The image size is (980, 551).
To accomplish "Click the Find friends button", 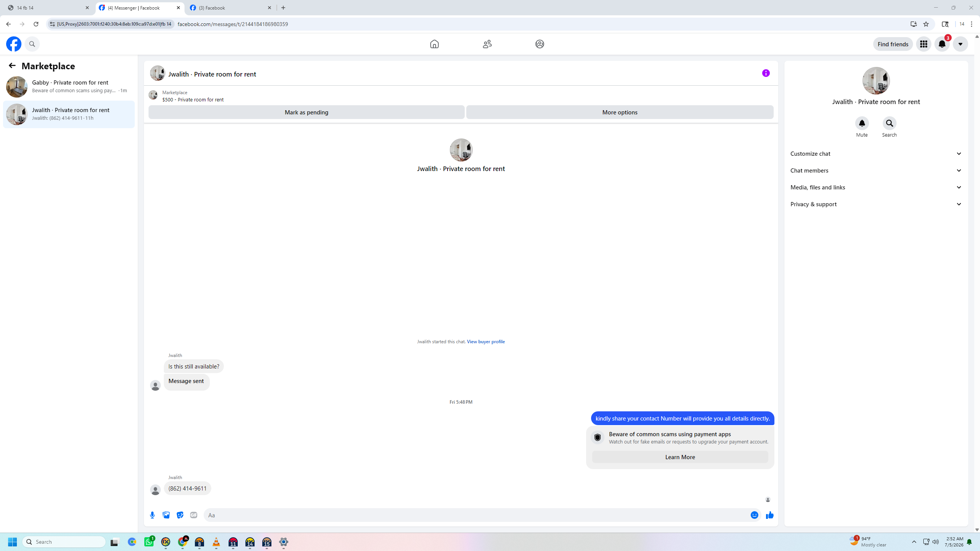I will point(893,44).
